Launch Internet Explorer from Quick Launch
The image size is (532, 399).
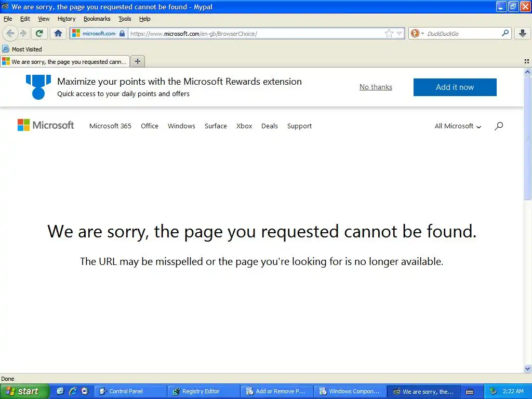click(73, 391)
